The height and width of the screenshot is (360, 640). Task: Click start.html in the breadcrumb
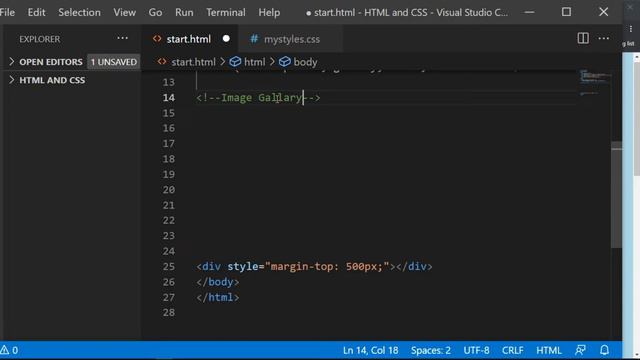(193, 62)
